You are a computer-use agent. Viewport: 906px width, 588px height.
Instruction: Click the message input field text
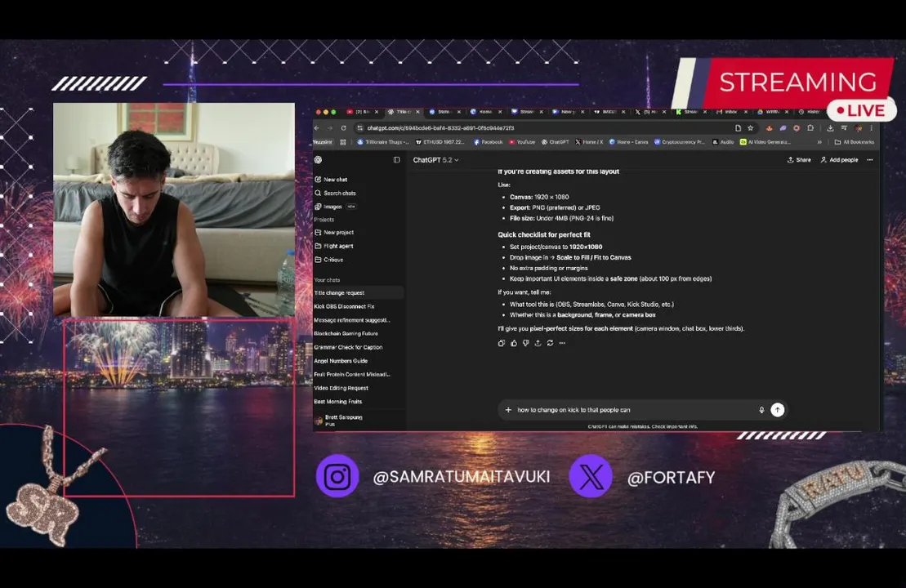[x=574, y=410]
